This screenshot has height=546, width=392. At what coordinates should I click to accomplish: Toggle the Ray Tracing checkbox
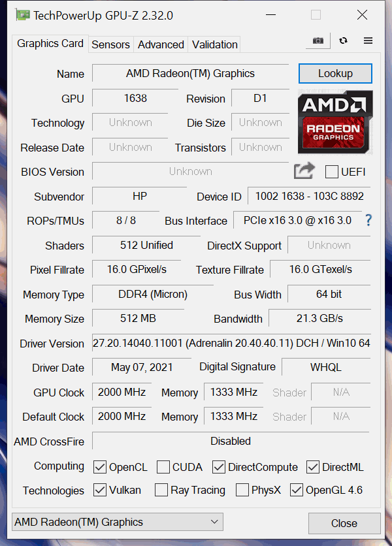(161, 490)
